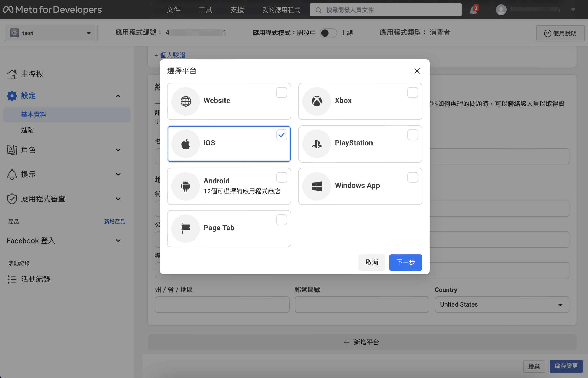Click the Windows App logo icon

[x=317, y=186]
